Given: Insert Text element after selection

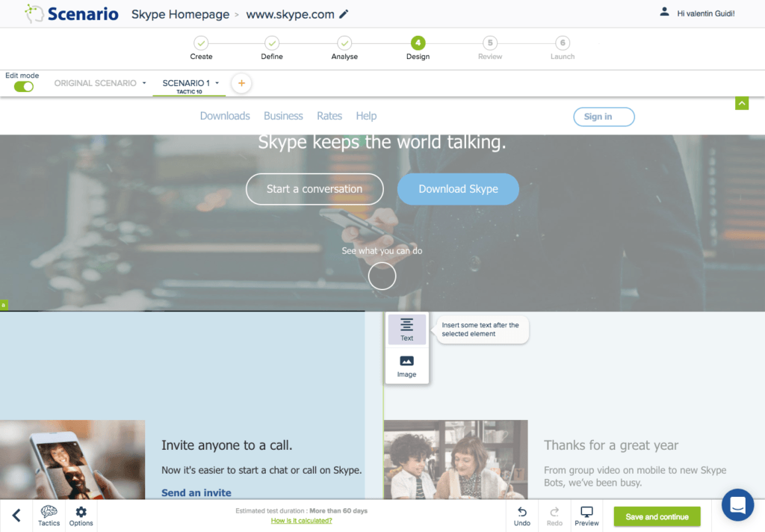Looking at the screenshot, I should [x=407, y=329].
